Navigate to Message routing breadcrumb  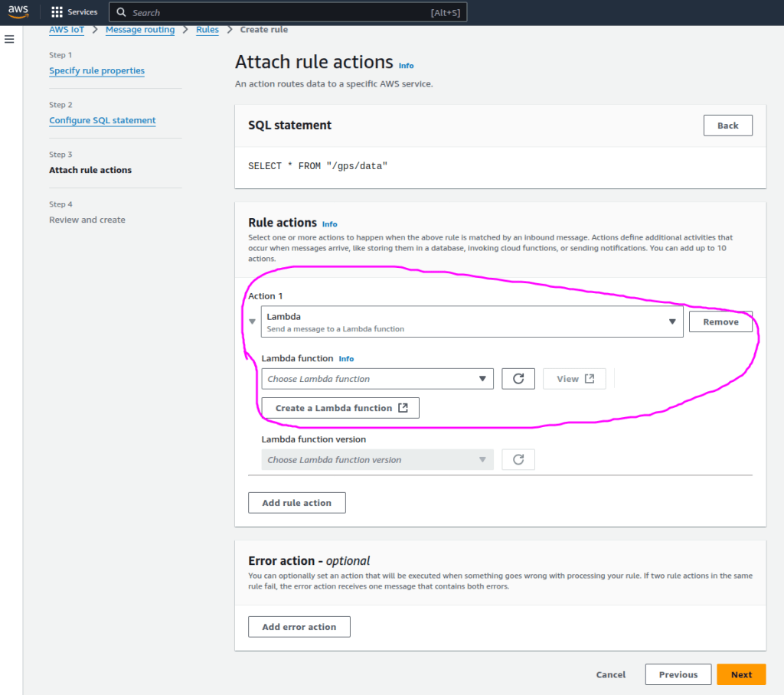click(140, 30)
